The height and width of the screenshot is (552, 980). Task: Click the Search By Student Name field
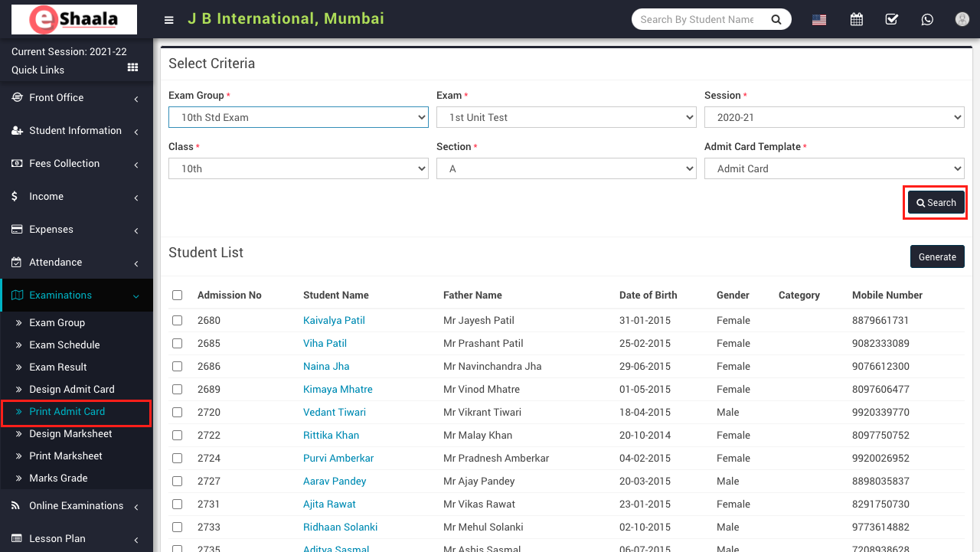[697, 20]
